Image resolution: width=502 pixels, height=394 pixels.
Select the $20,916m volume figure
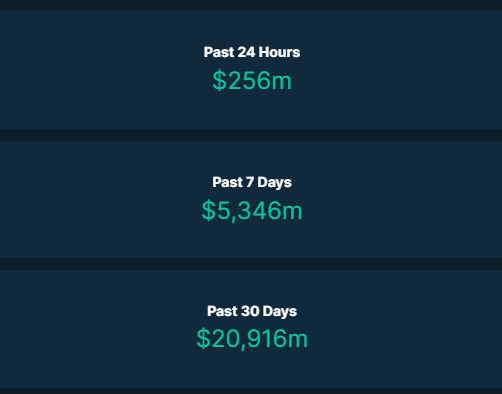click(x=252, y=339)
